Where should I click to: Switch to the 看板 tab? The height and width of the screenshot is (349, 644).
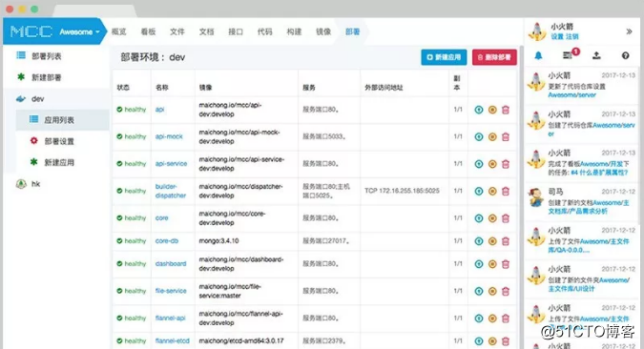[x=148, y=31]
